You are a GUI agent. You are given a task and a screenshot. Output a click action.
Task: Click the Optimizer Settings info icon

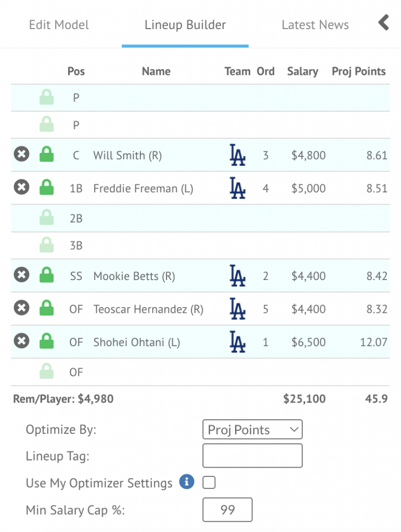pos(187,482)
